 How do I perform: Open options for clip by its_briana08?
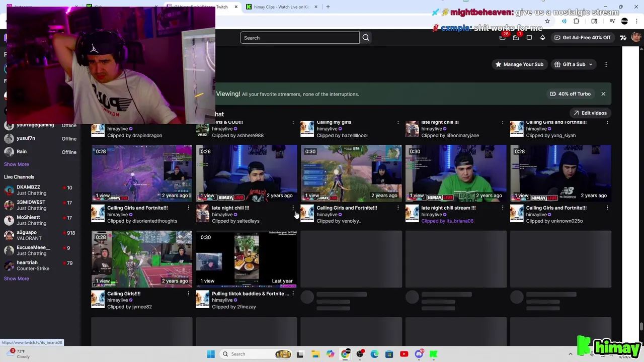503,208
